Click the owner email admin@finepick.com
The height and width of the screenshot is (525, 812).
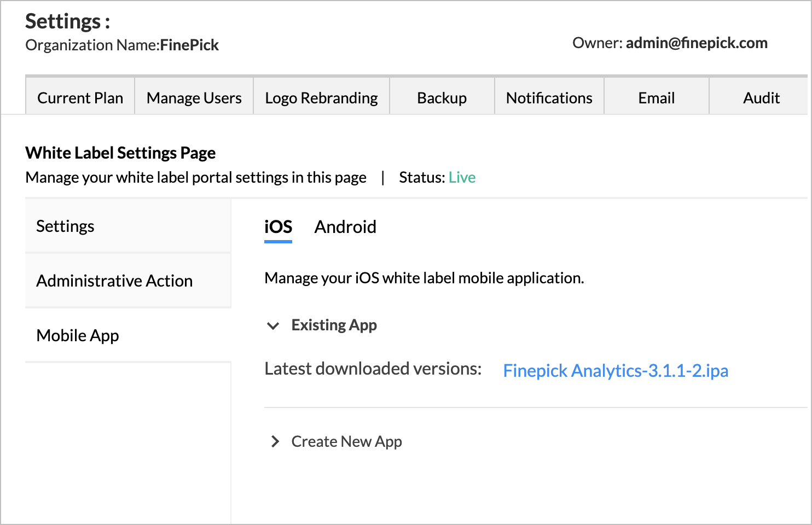coord(697,43)
